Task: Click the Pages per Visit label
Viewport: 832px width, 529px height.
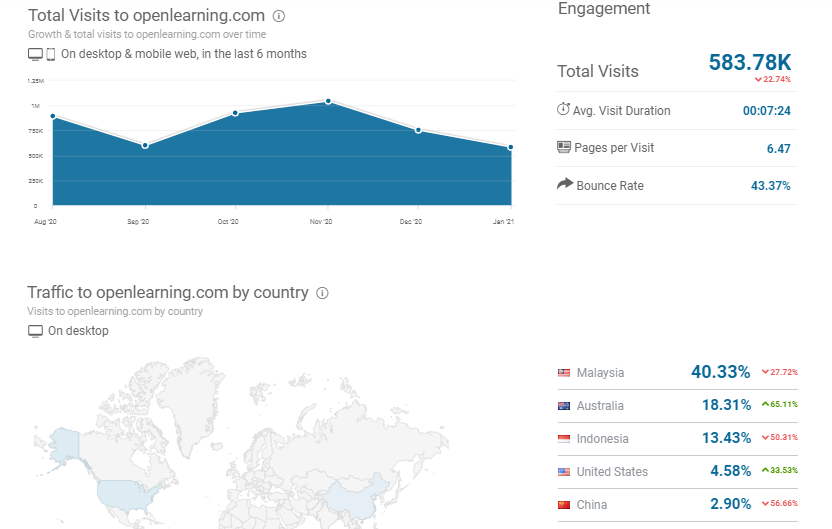Action: (x=614, y=148)
